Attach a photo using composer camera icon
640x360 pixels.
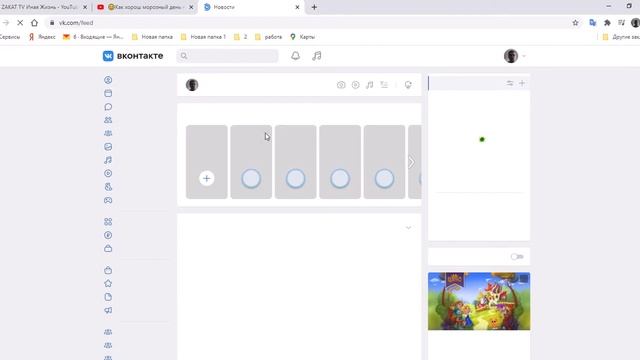tap(341, 85)
